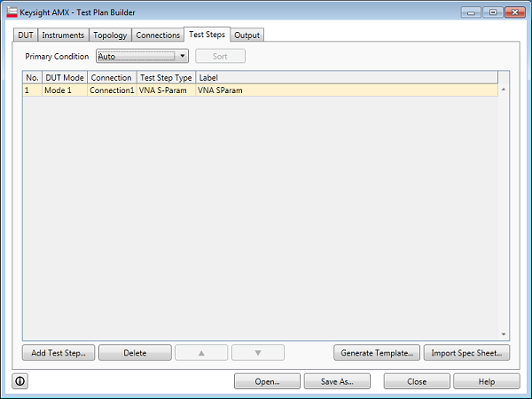
Task: Switch to the Output tab
Action: (246, 35)
